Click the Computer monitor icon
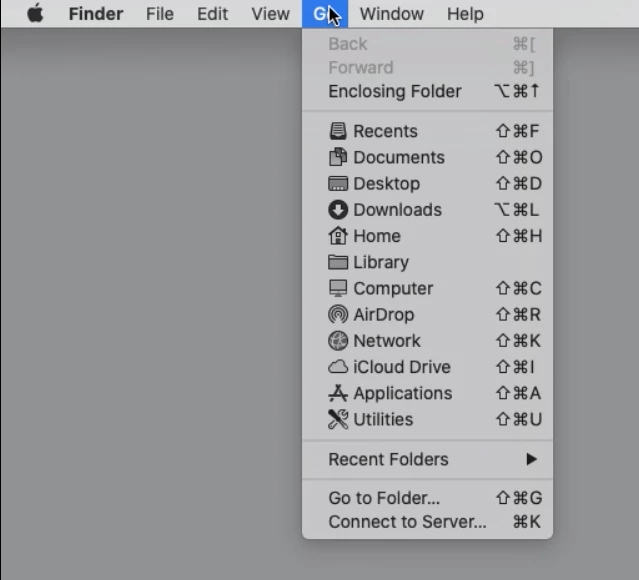Screen dimensions: 639x580 (338, 288)
